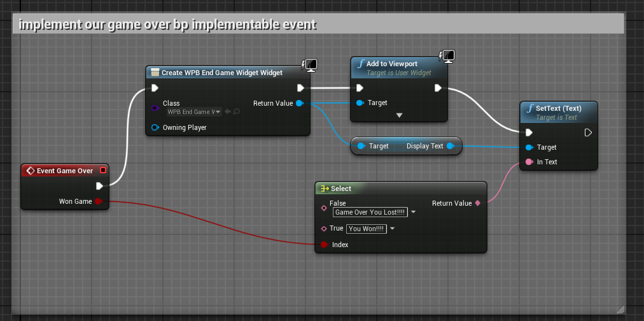
Task: Click the browse magnifier icon beside Class dropdown
Action: [x=237, y=112]
